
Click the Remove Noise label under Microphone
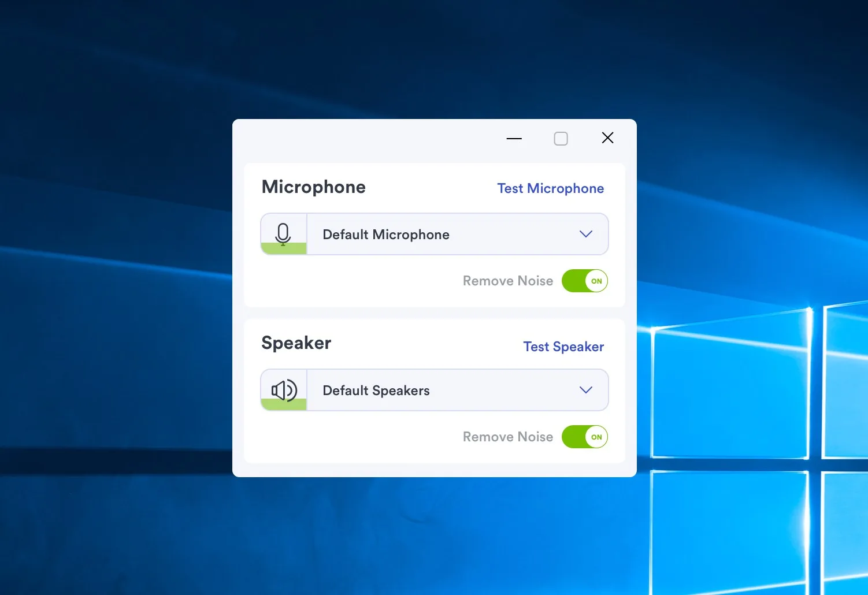pyautogui.click(x=508, y=281)
